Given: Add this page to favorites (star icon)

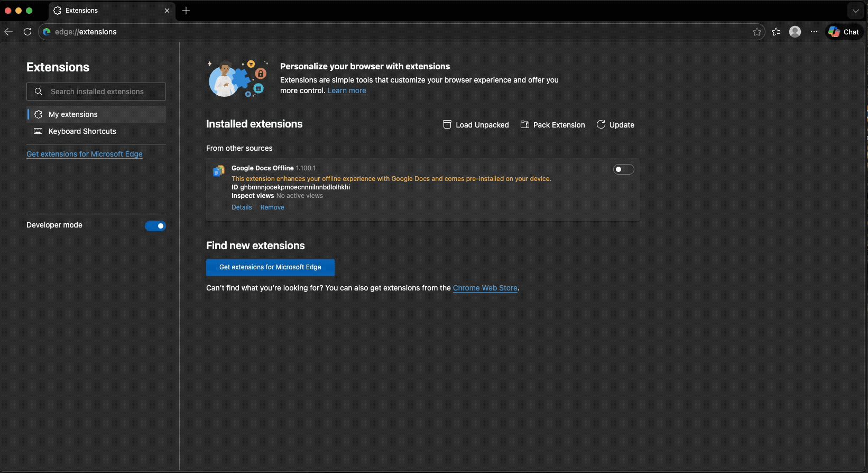Looking at the screenshot, I should click(757, 32).
